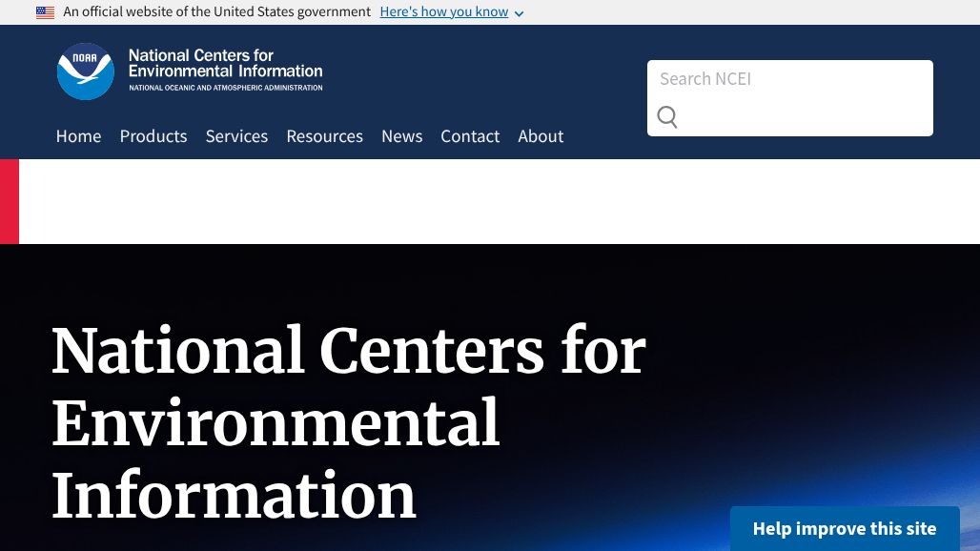
Task: Open the Products menu item
Action: (x=153, y=136)
